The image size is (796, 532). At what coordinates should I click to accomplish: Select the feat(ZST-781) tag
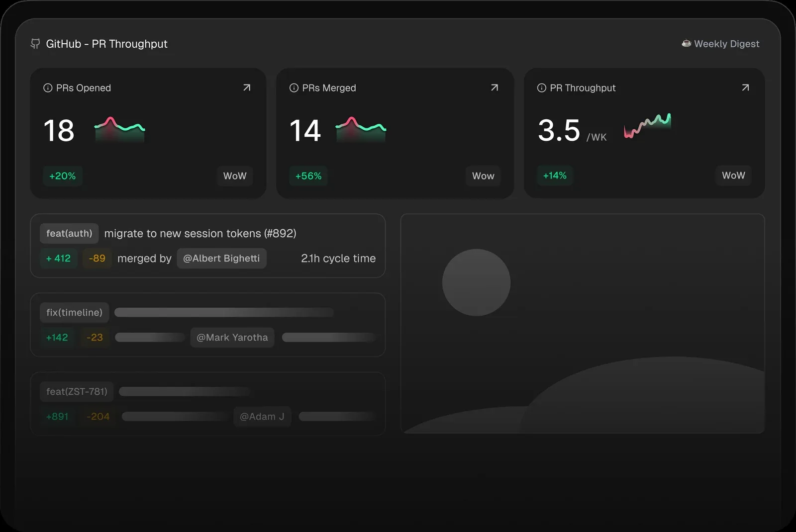pyautogui.click(x=77, y=391)
